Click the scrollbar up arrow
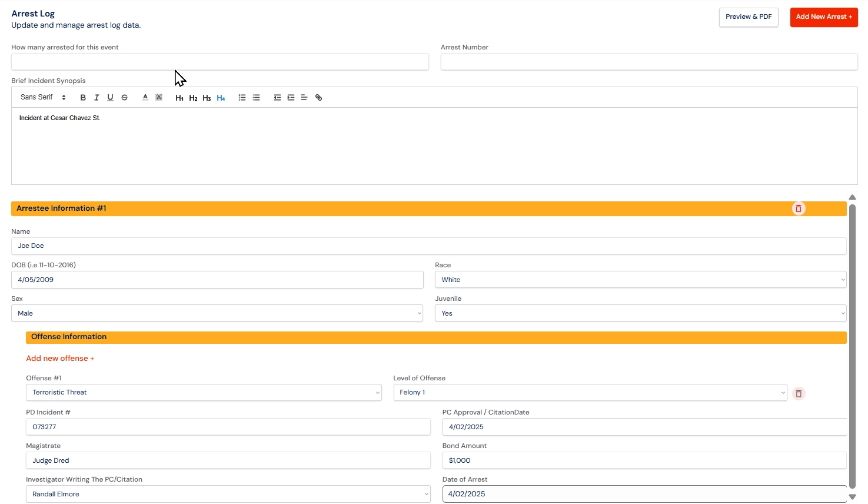 click(852, 198)
